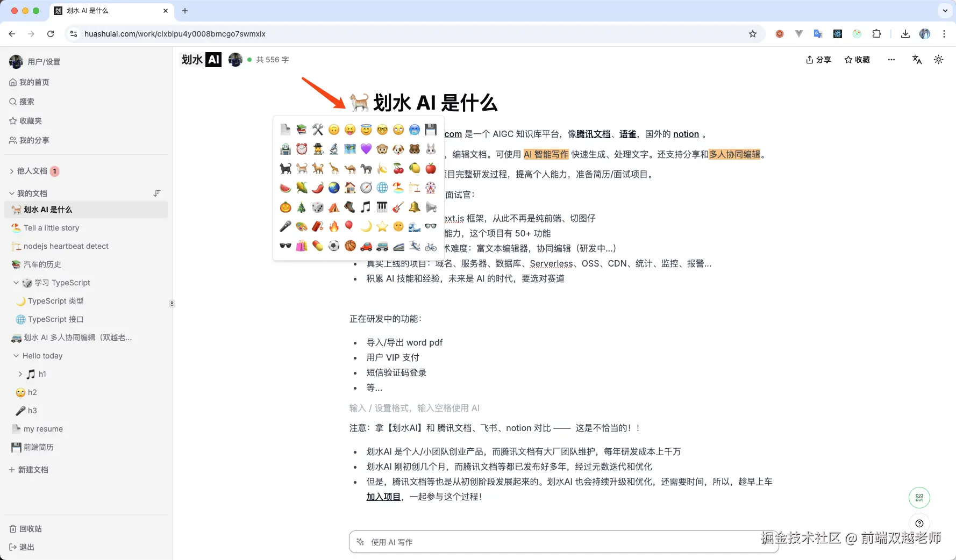
Task: Open 我的分享 shared documents
Action: (34, 140)
